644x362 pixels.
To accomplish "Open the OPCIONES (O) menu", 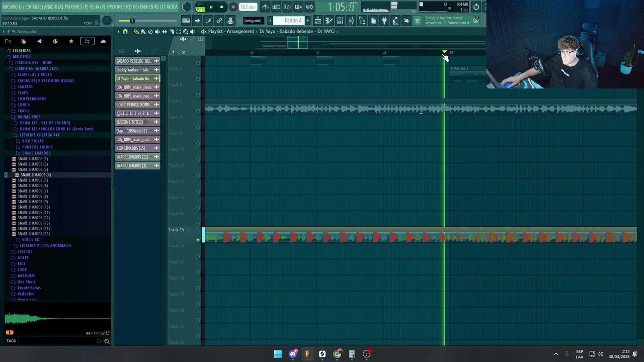I will (119, 7).
